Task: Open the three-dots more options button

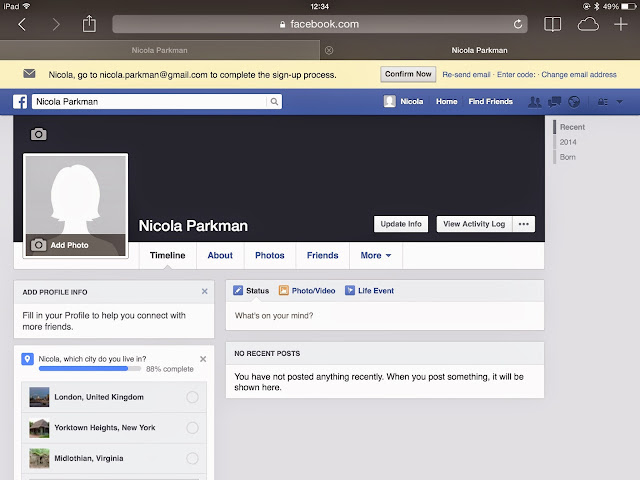Action: click(x=524, y=224)
